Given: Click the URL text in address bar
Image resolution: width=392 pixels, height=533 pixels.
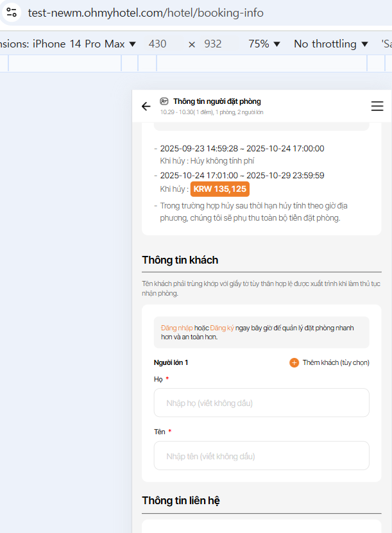Looking at the screenshot, I should (x=146, y=13).
